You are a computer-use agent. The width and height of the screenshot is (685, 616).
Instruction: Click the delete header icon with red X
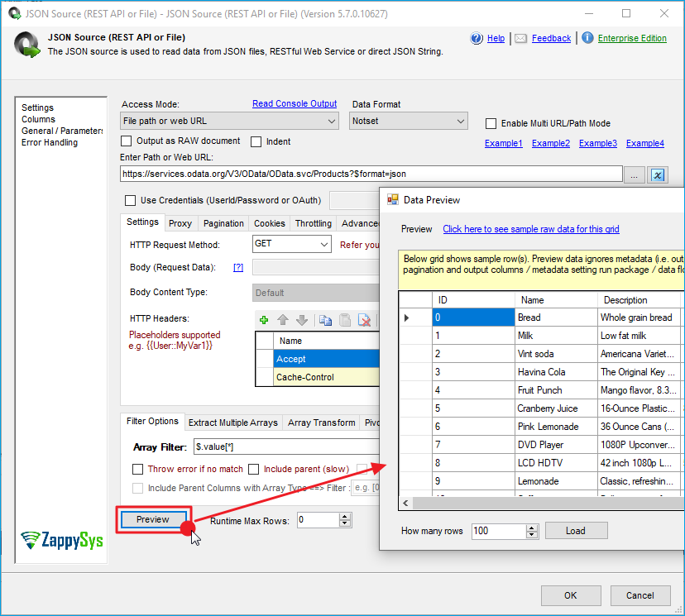point(363,320)
